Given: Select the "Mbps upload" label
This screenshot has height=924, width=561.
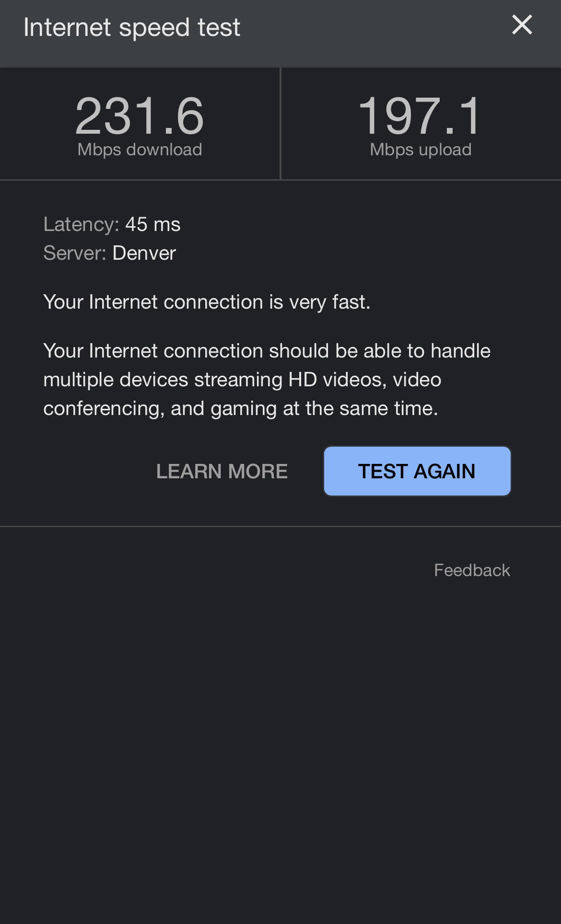Looking at the screenshot, I should [421, 150].
